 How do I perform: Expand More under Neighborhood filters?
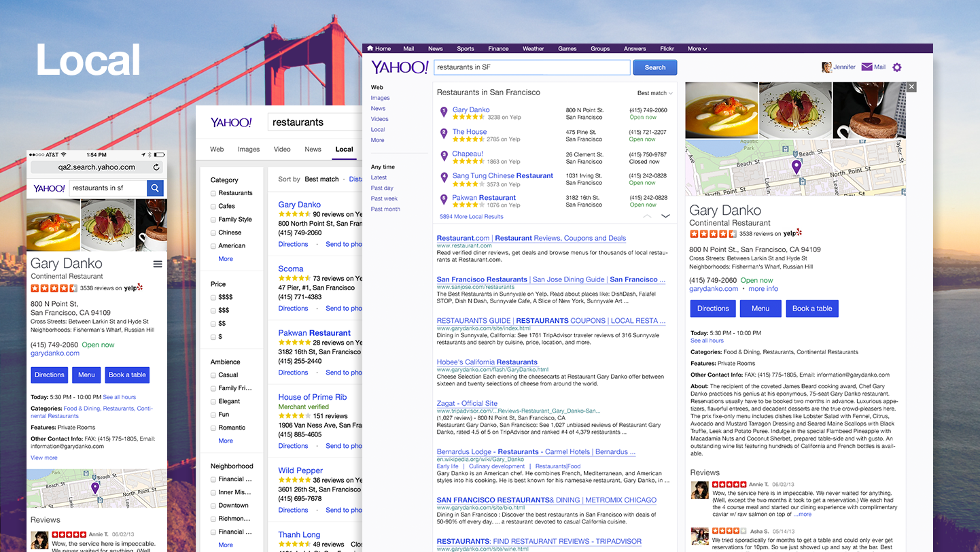pyautogui.click(x=226, y=545)
